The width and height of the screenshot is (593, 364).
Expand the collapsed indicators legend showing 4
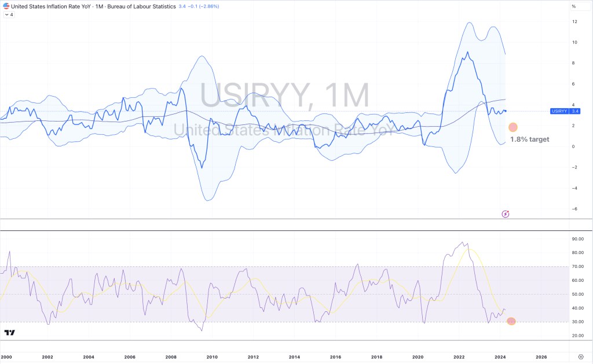(x=8, y=14)
